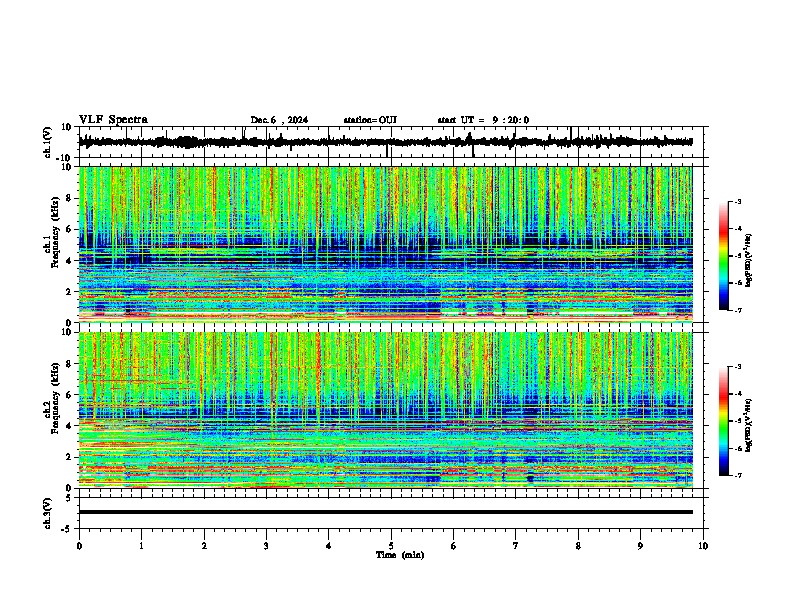The width and height of the screenshot is (792, 612).
Task: Click time axis tick label "0"
Action: (79, 546)
